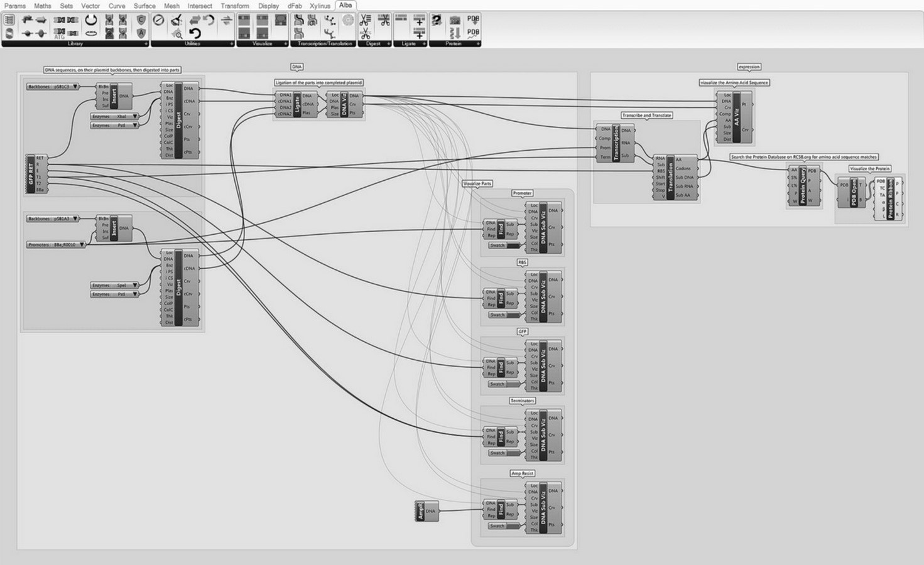Screen dimensions: 924x565
Task: Open the Backbones pSB1C3 dropdown
Action: [53, 87]
